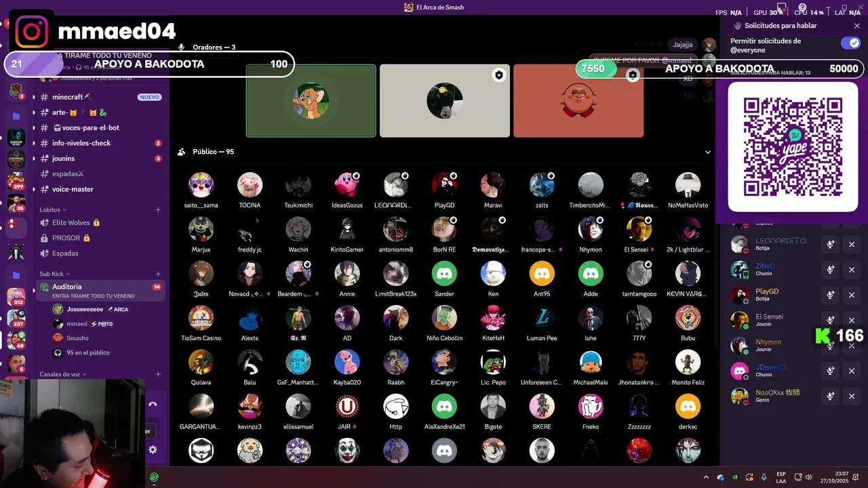Select the Auditoria stage channel
The image size is (868, 488).
point(100,291)
